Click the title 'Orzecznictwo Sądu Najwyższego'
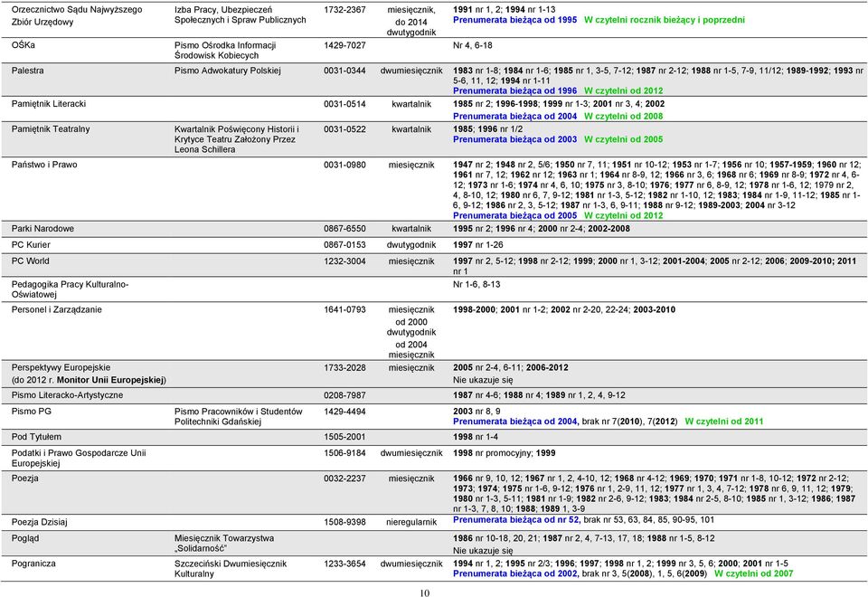 pyautogui.click(x=77, y=10)
